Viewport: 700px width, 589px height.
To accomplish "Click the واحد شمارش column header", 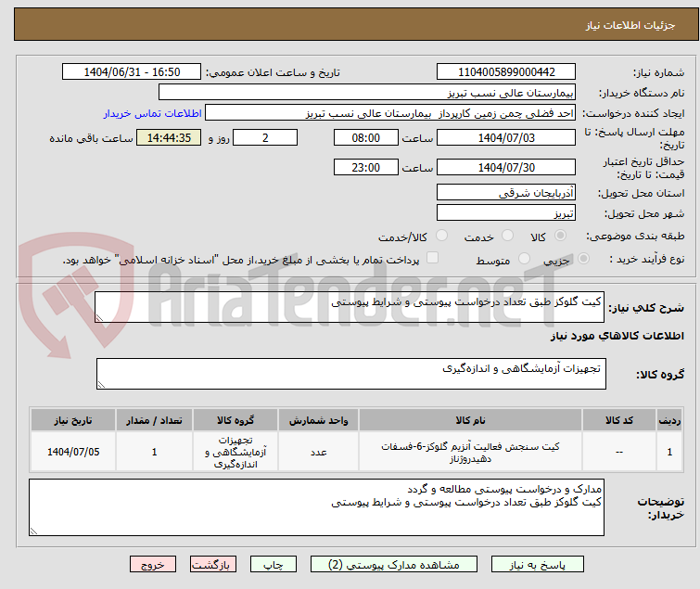I will 318,420.
